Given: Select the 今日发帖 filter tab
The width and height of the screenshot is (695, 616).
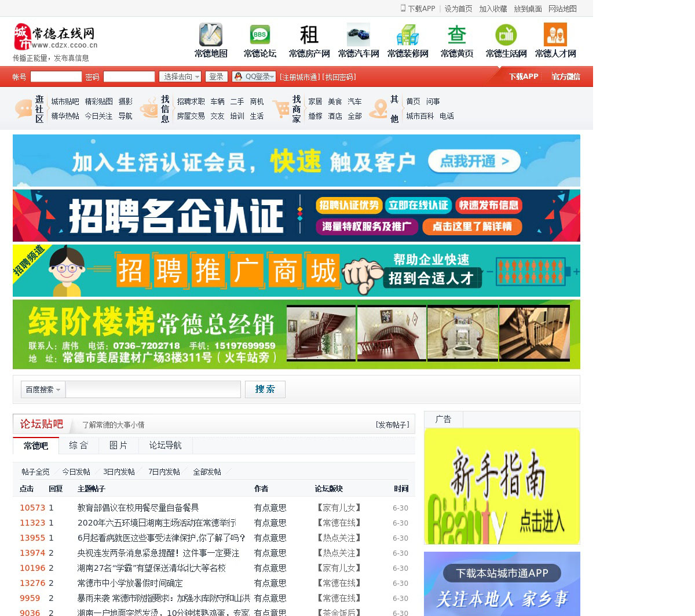Looking at the screenshot, I should point(76,472).
